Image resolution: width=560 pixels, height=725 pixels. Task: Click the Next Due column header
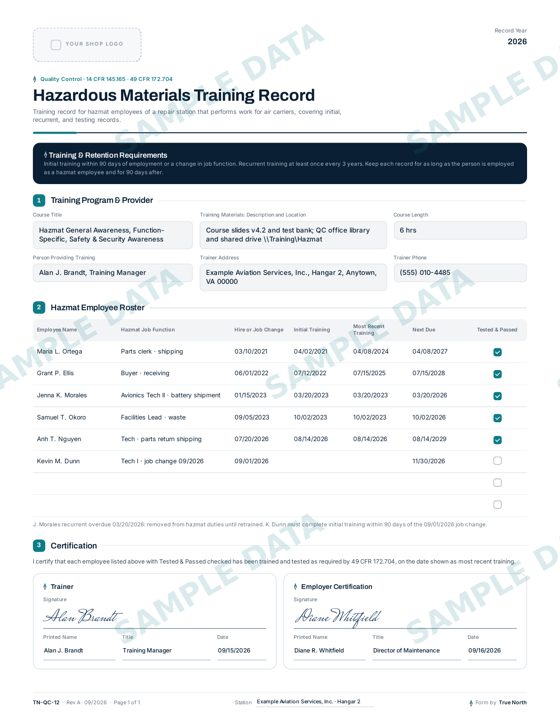(424, 330)
